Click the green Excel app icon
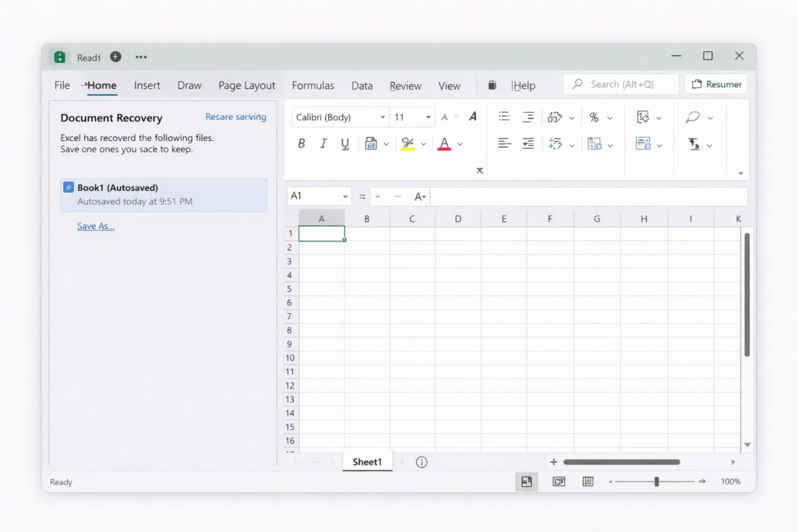Image resolution: width=798 pixels, height=532 pixels. pos(59,57)
